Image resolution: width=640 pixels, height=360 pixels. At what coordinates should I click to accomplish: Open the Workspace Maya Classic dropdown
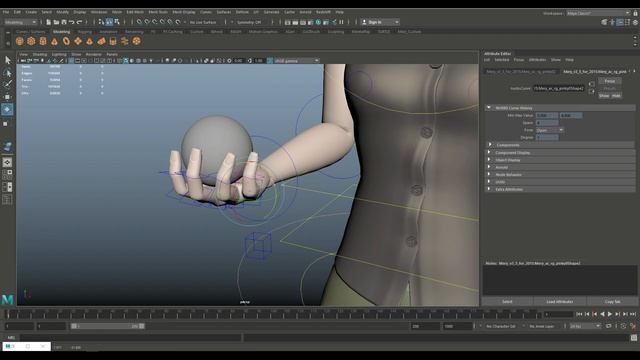point(598,13)
